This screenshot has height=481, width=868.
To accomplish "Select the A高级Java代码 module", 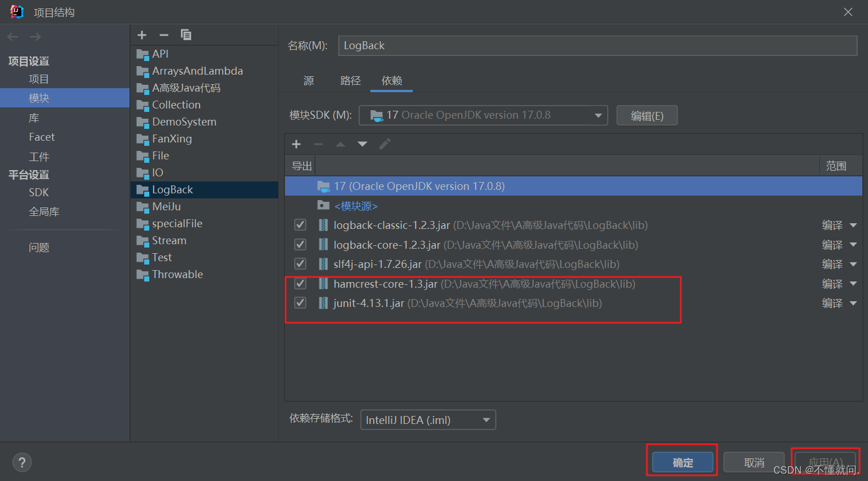I will tap(204, 88).
